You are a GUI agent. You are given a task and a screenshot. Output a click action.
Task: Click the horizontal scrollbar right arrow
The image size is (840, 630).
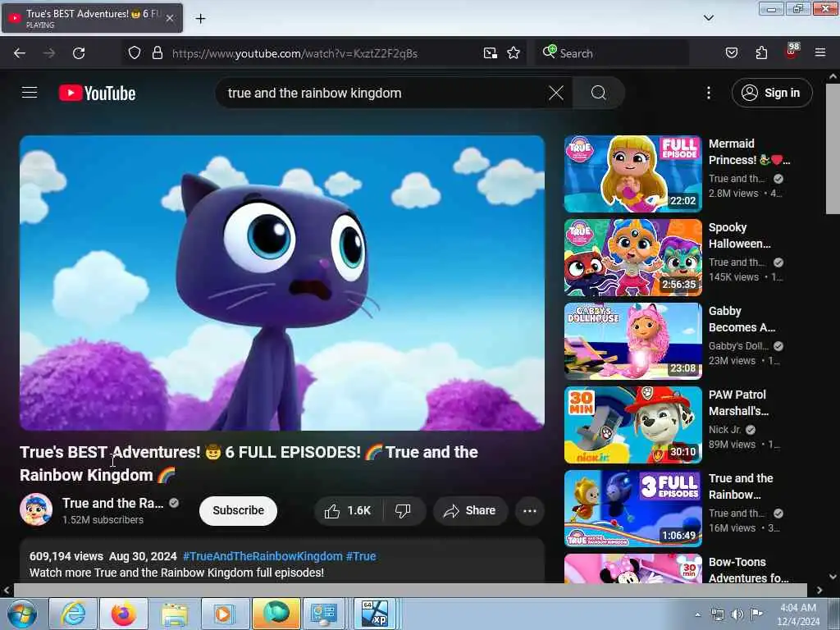coord(819,590)
